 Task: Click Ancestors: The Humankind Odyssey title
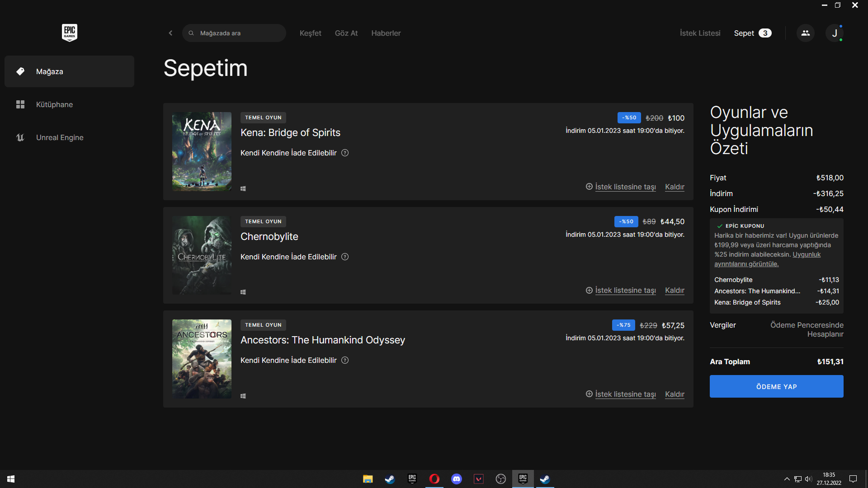[x=323, y=340]
